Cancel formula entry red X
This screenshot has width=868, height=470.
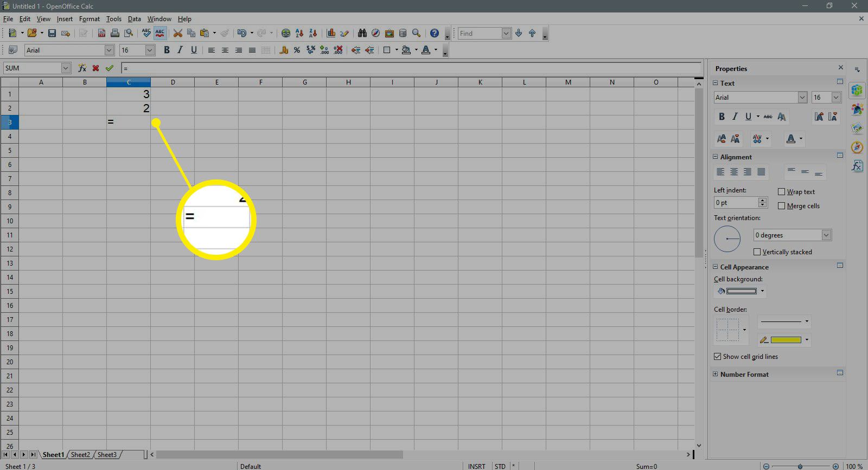96,68
